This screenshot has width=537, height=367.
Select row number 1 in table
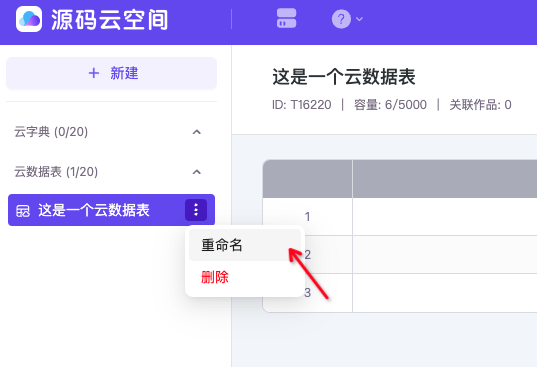308,216
